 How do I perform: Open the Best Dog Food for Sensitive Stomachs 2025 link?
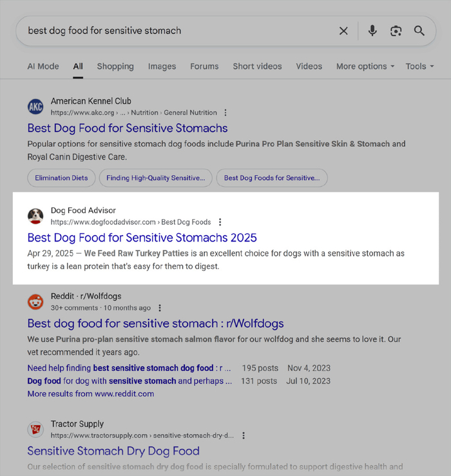pyautogui.click(x=142, y=238)
